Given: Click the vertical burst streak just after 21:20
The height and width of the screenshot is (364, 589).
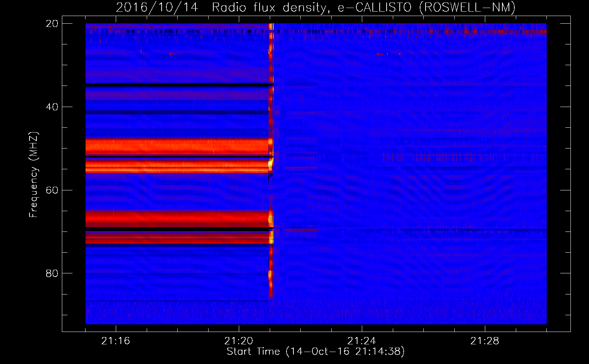Looking at the screenshot, I should pos(271,160).
